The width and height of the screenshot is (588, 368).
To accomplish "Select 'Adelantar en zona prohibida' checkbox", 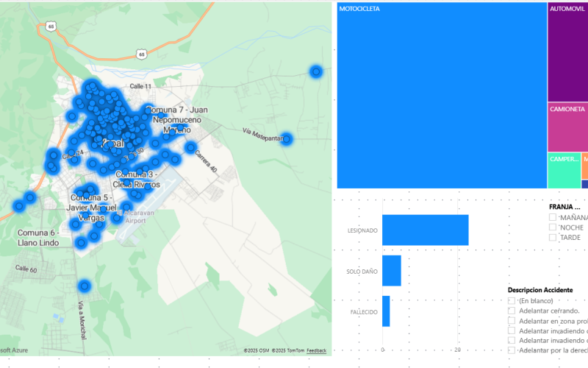I will [x=512, y=321].
